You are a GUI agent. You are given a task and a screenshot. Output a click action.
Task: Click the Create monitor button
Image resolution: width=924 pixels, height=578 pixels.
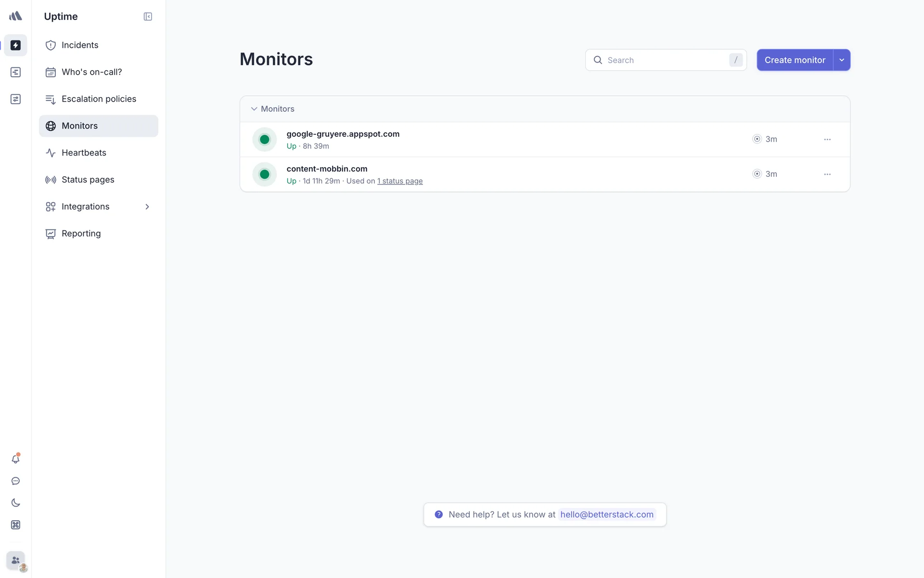pyautogui.click(x=795, y=60)
